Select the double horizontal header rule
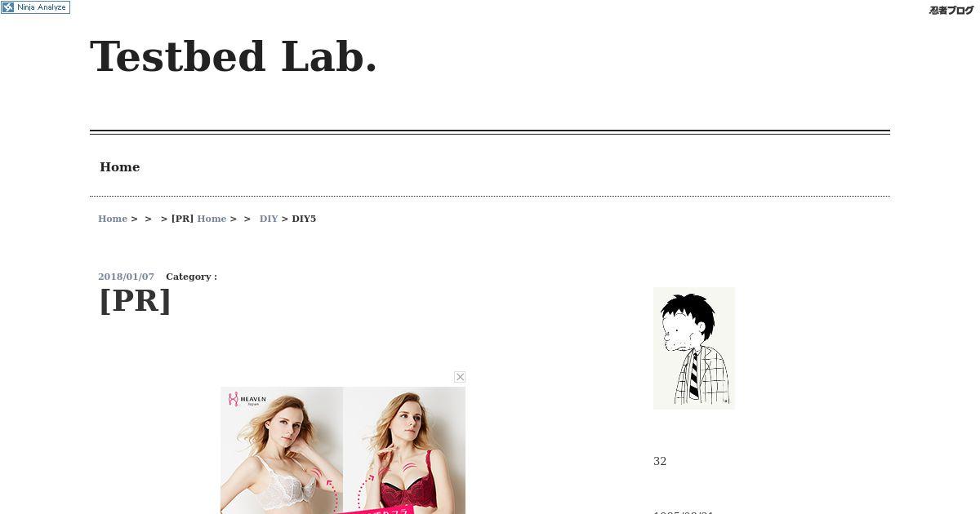Image resolution: width=980 pixels, height=514 pixels. (490, 132)
